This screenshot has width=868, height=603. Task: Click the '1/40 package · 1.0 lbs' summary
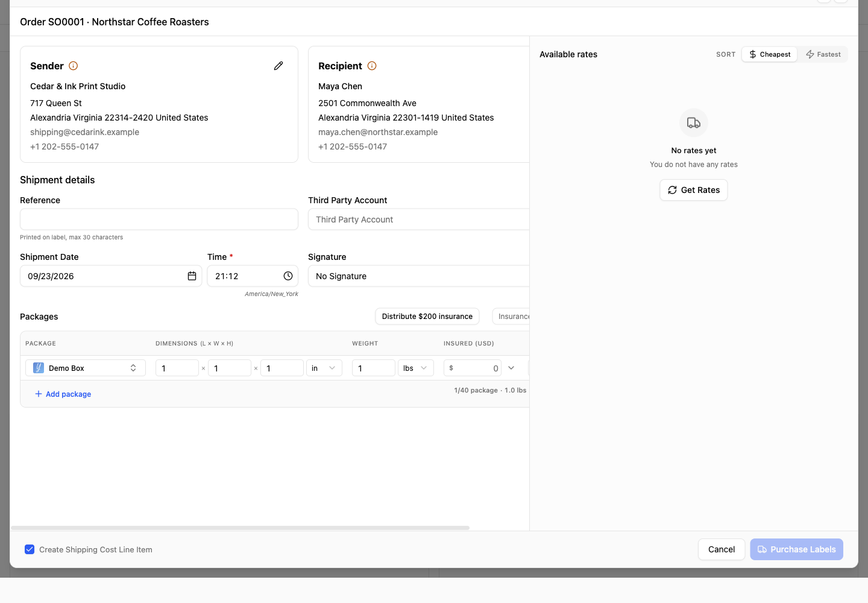tap(490, 390)
